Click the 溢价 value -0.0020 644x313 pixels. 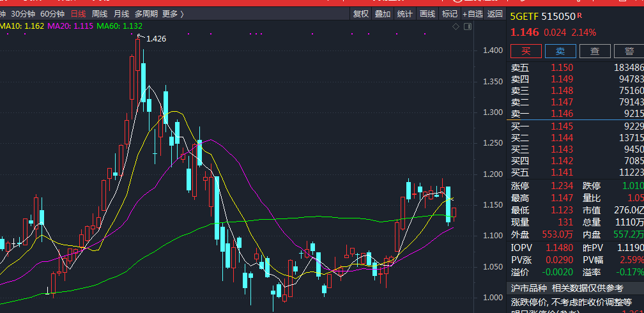click(557, 272)
